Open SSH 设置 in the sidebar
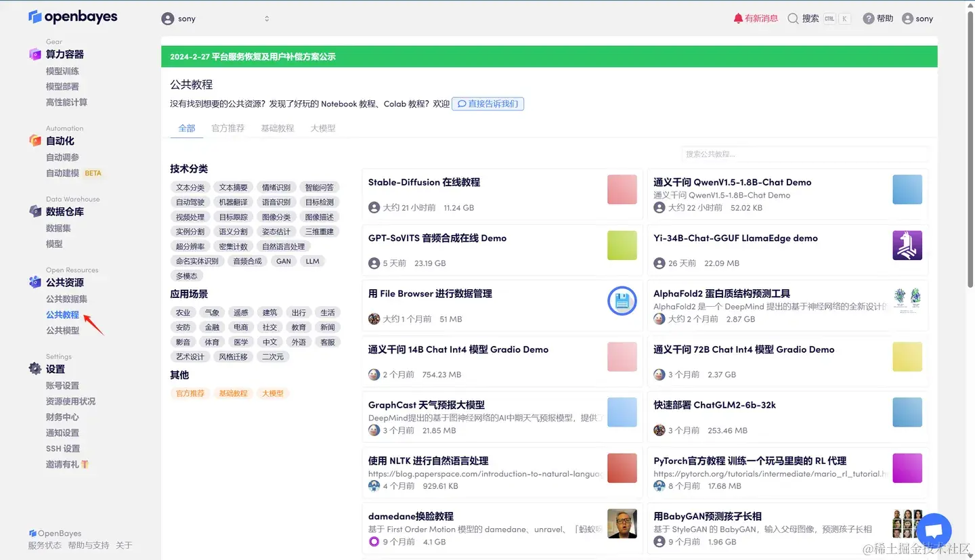This screenshot has height=560, width=975. click(x=63, y=448)
